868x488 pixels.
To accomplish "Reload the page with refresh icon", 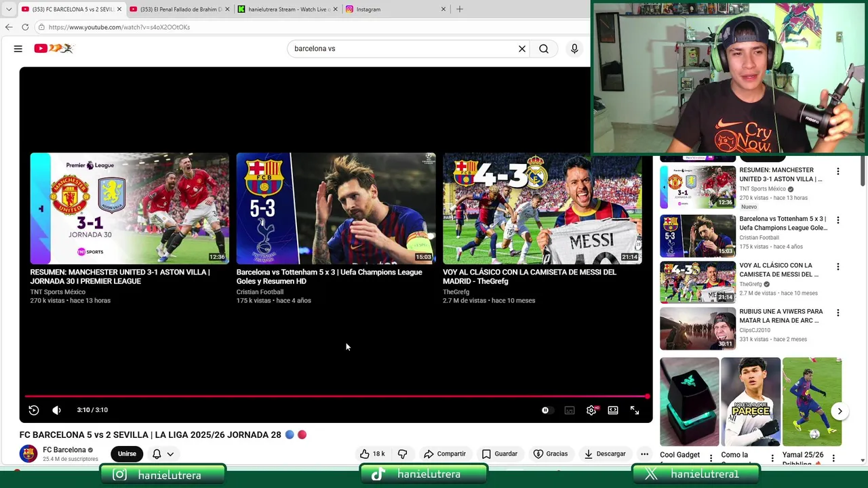I will pos(25,27).
